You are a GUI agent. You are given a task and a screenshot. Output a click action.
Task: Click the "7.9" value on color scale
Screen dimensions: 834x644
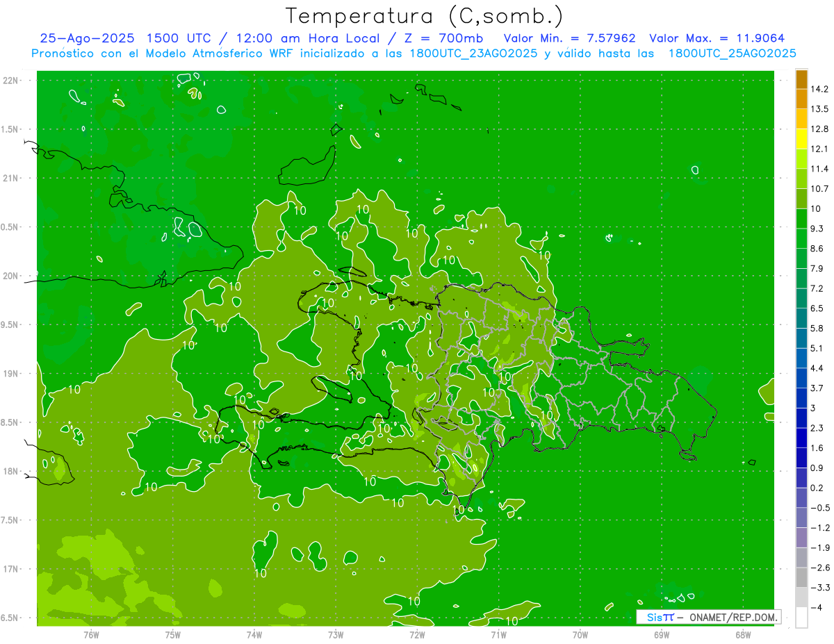click(x=817, y=268)
